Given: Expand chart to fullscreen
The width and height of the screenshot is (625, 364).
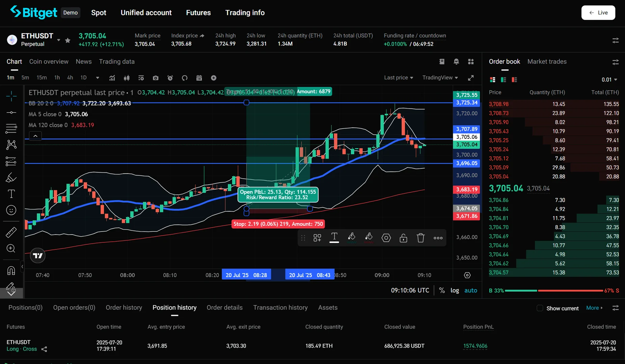Looking at the screenshot, I should coord(471,78).
